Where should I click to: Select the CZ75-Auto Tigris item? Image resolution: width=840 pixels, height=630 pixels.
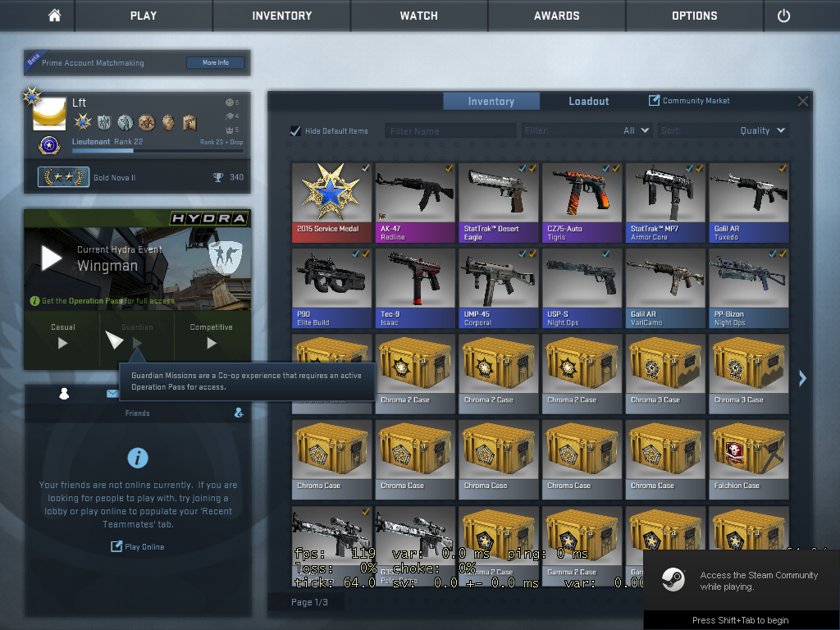(582, 203)
